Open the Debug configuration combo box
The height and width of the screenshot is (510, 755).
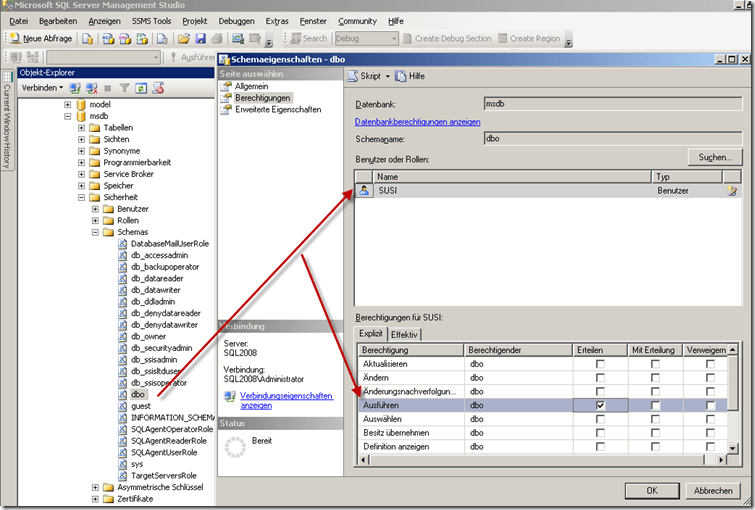(x=366, y=39)
